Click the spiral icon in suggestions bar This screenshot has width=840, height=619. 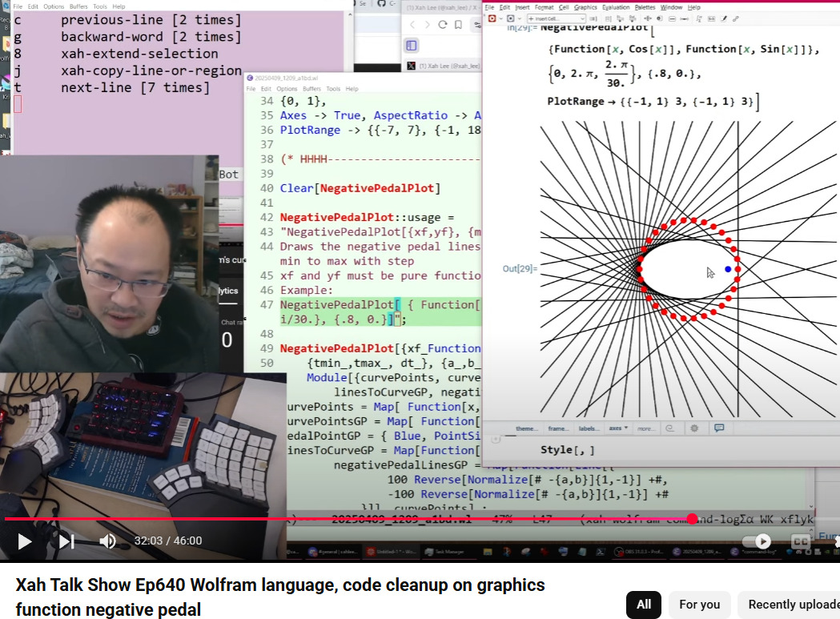click(669, 428)
